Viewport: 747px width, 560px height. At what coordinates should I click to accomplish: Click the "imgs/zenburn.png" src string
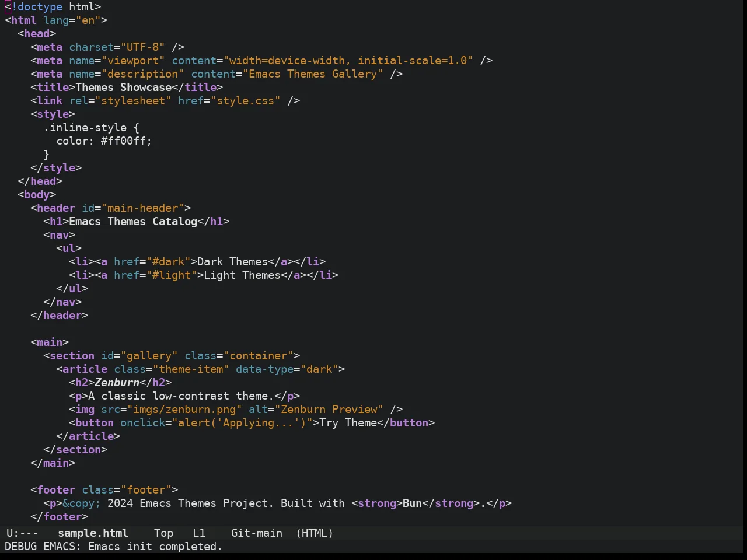coord(184,409)
